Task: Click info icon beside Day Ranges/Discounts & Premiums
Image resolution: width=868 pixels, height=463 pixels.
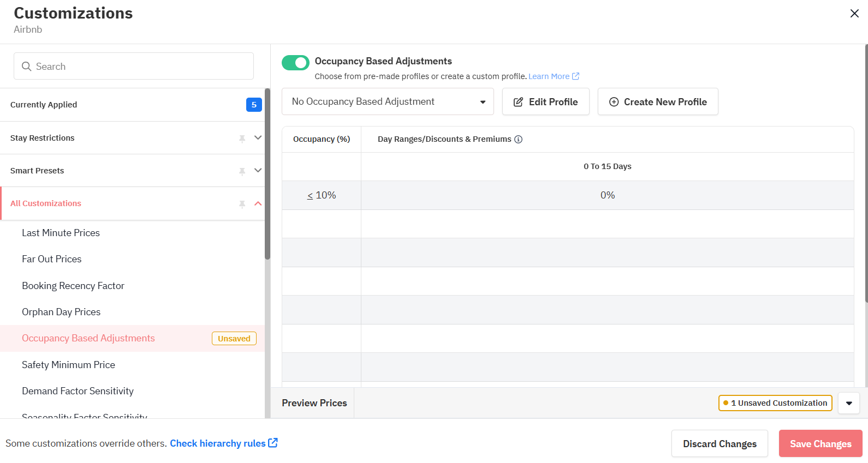Action: [x=519, y=140]
